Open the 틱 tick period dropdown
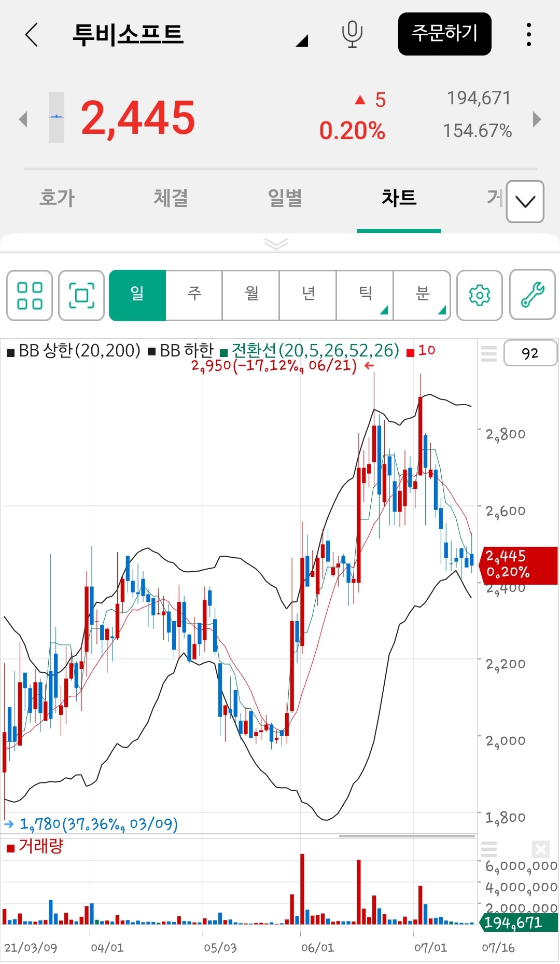The height and width of the screenshot is (964, 560). pyautogui.click(x=365, y=295)
